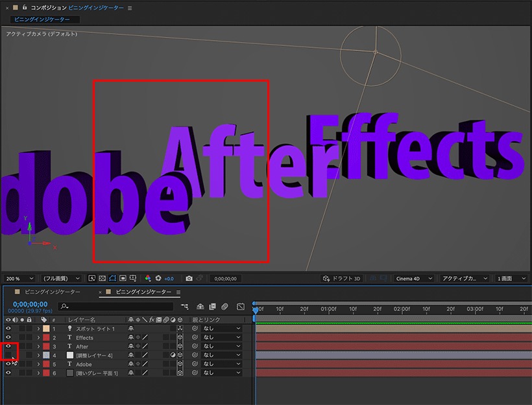Show the 調整レイヤー 4 layer
The width and height of the screenshot is (532, 405).
click(8, 355)
